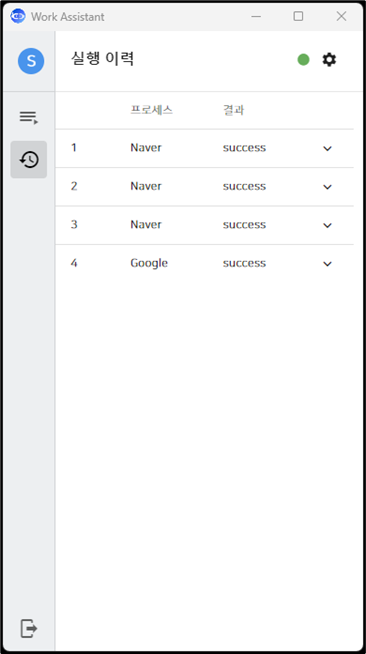The width and height of the screenshot is (366, 654).
Task: Switch to the process list sidebar icon
Action: coord(29,117)
